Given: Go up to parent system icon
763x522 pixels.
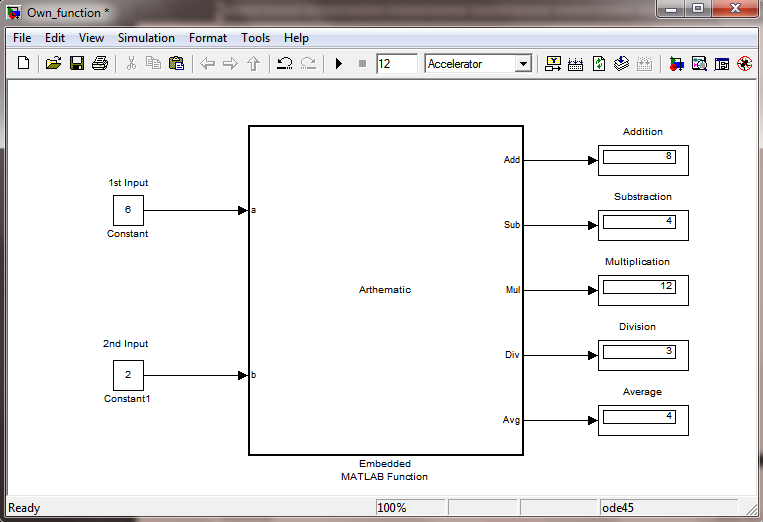Looking at the screenshot, I should pyautogui.click(x=254, y=63).
